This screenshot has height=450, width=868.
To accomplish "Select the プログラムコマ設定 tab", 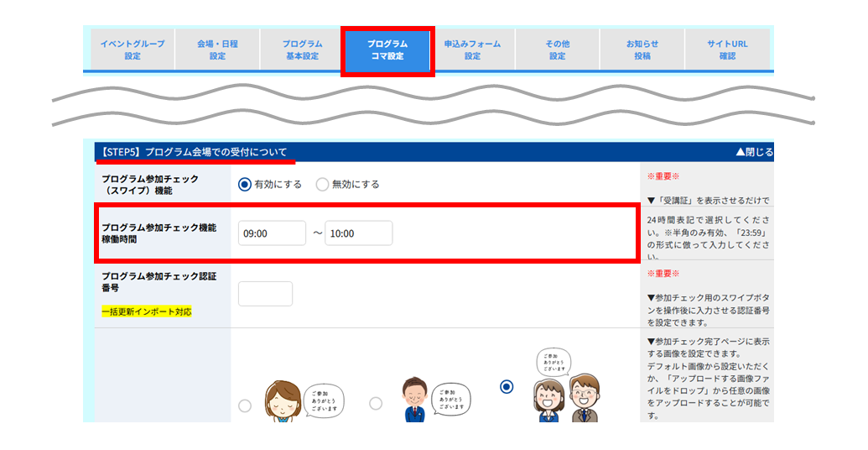I will point(387,50).
